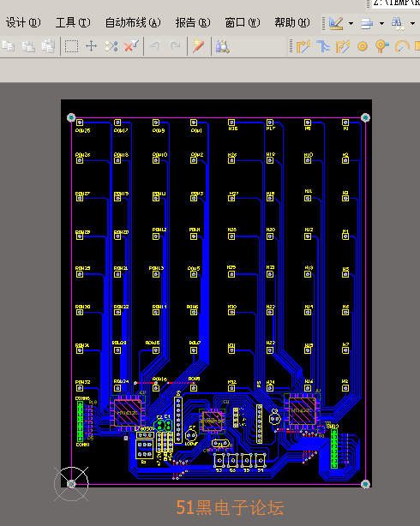Open the 自动布线 (A) auto route menu
This screenshot has width=420, height=526.
coord(133,22)
